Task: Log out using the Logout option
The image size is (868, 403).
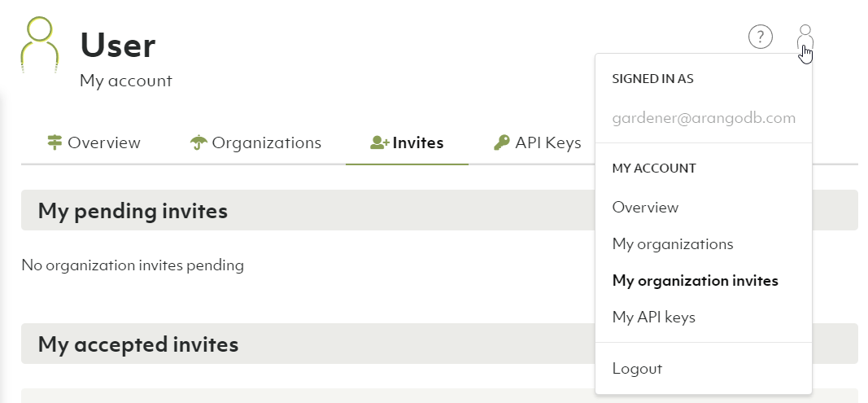Action: click(x=637, y=369)
